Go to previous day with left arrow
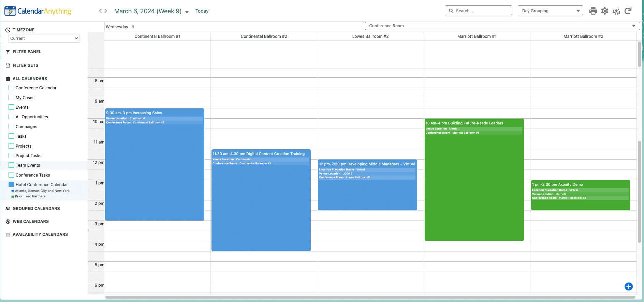 tap(100, 11)
